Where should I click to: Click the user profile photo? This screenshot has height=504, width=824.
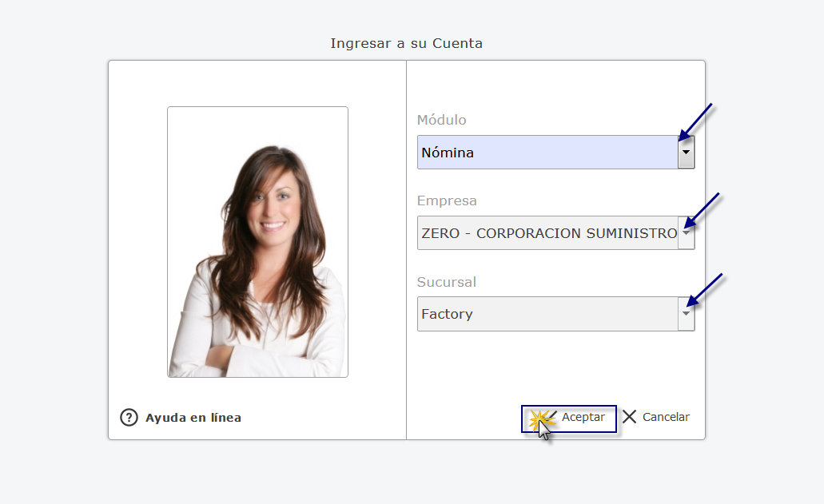coord(257,241)
